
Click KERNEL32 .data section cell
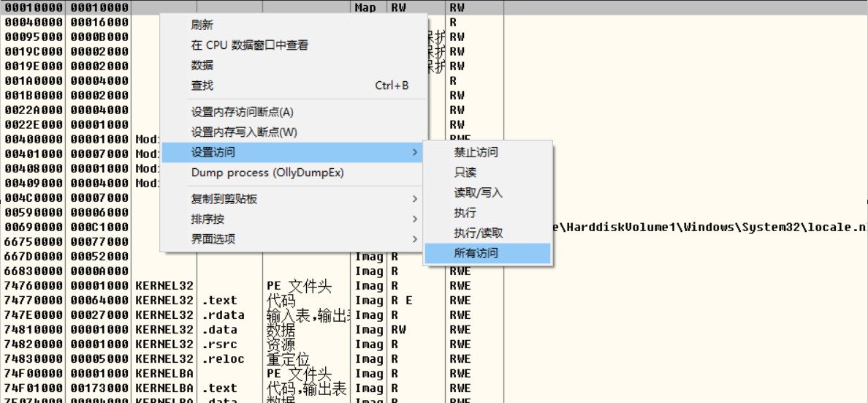pos(220,329)
